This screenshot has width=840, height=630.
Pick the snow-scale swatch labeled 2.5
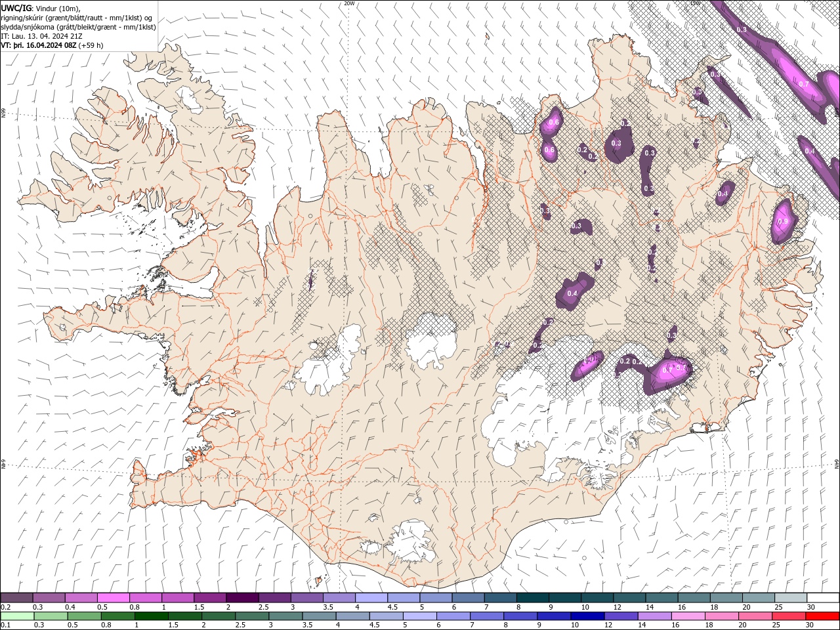[274, 598]
